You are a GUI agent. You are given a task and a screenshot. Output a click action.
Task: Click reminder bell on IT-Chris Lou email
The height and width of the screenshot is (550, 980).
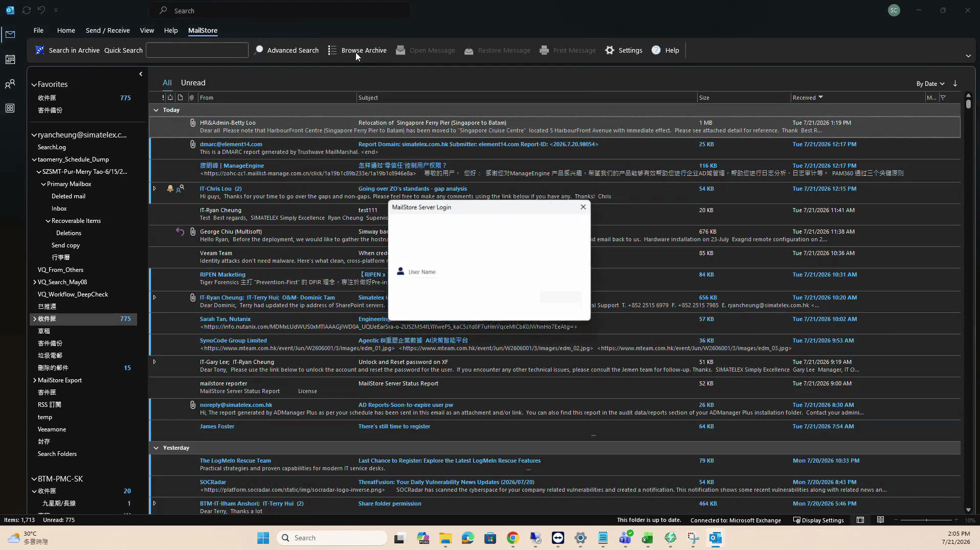170,189
